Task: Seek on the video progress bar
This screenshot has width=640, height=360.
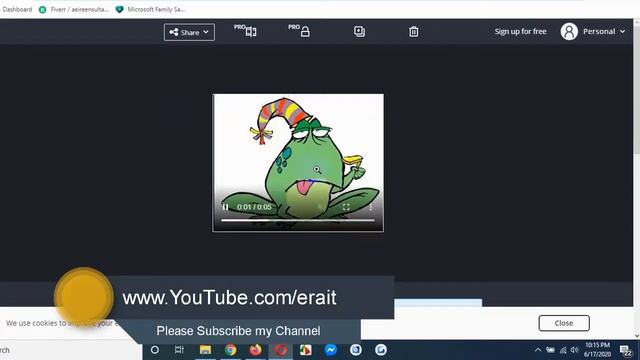Action: tap(298, 220)
